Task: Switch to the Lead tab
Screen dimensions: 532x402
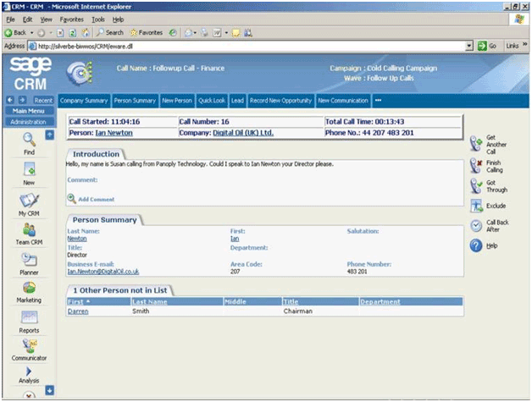Action: pyautogui.click(x=237, y=101)
